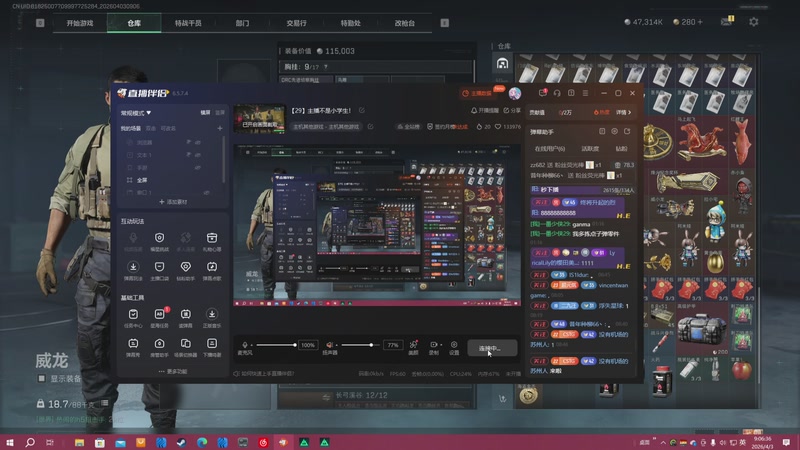Toggle visibility of the 文本 1 source
The image size is (800, 450).
tap(197, 155)
